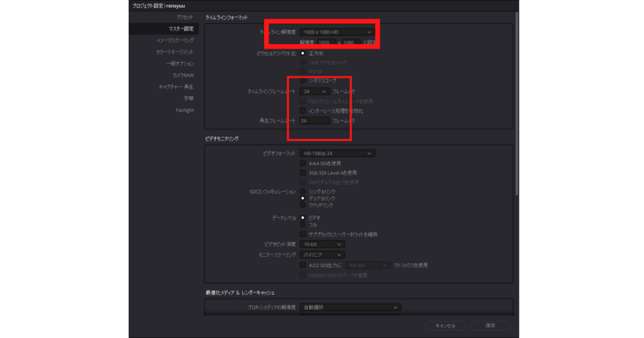Screen dimensions: 644x338
Task: Enable the インターレース処理を有効化 checkbox
Action: tap(303, 111)
